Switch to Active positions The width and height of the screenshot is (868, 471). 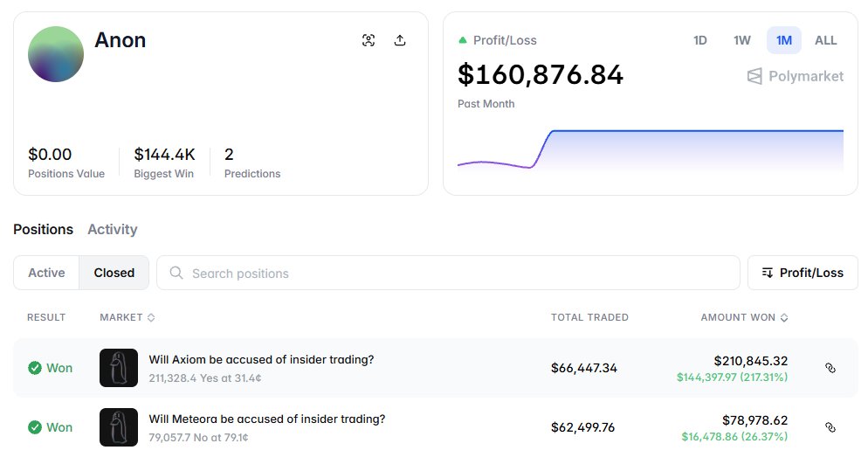[46, 273]
